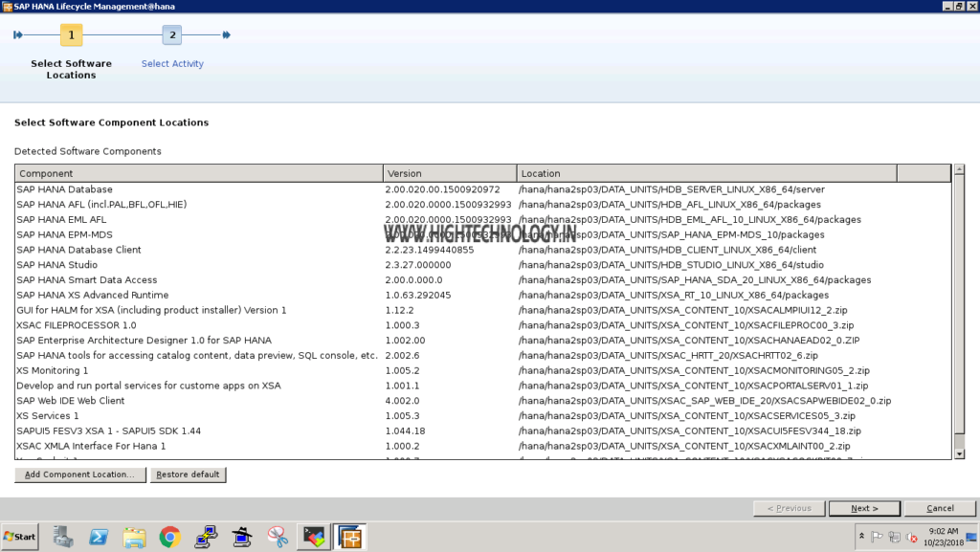Click the Select Software Locations step label
980x552 pixels.
[x=71, y=69]
